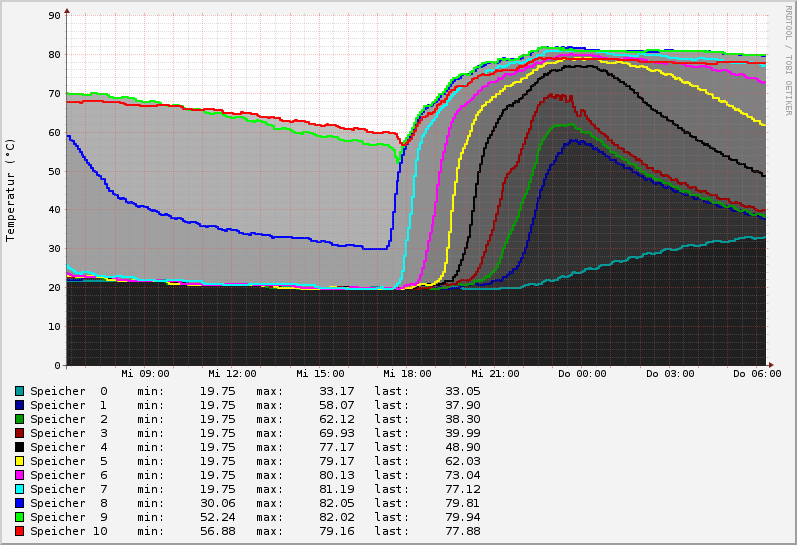Select the black Speicher 4 legend swatch
The width and height of the screenshot is (797, 545).
(x=20, y=447)
